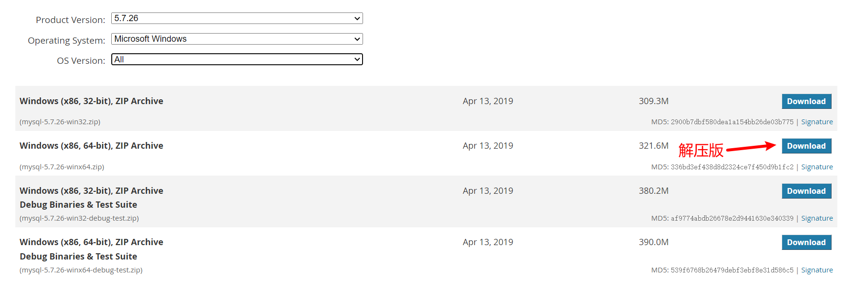This screenshot has width=868, height=283.
Task: Open Signature link for mysql-5.7.26-win32.zip
Action: coord(817,122)
